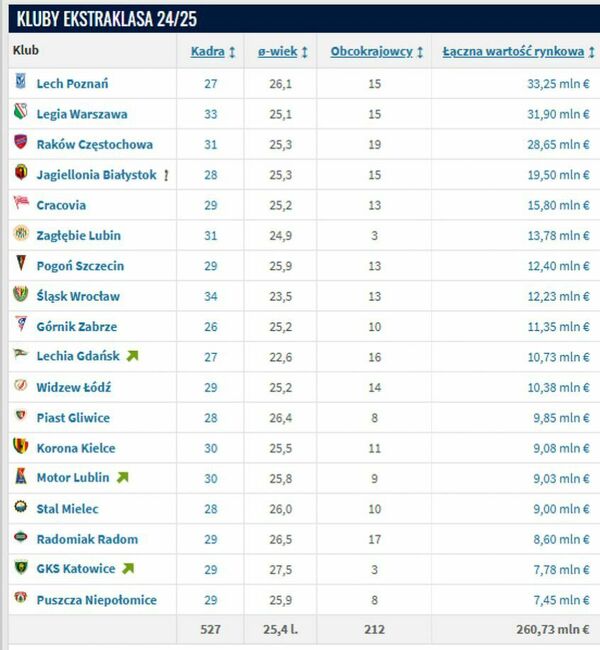Click the promoted arrow icon beside Lechia Gdańsk
The width and height of the screenshot is (600, 650).
pyautogui.click(x=133, y=356)
